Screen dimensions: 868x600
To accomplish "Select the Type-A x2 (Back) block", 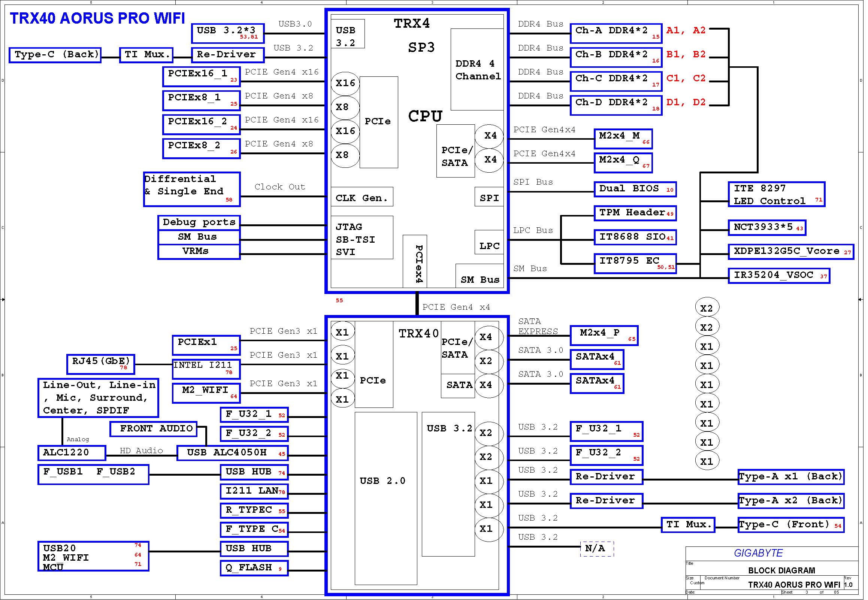I will (791, 501).
